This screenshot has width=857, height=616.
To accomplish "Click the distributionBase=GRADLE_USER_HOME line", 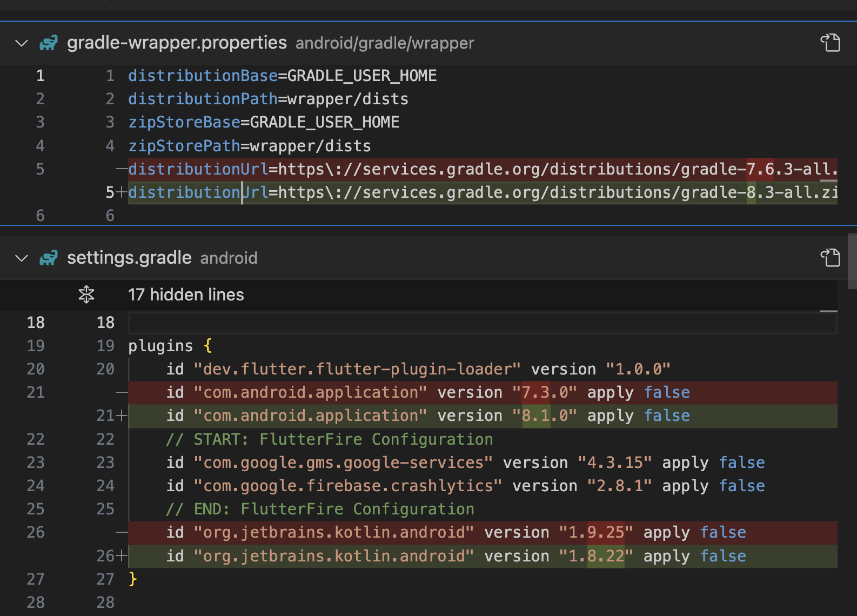I will point(282,76).
